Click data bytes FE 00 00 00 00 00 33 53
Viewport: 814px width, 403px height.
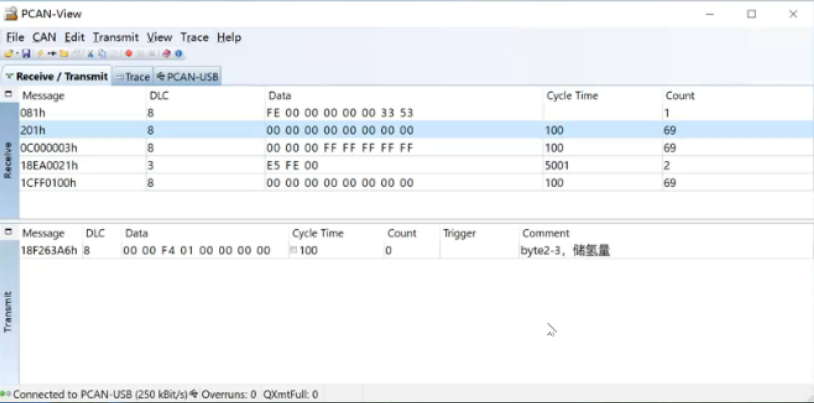(340, 113)
